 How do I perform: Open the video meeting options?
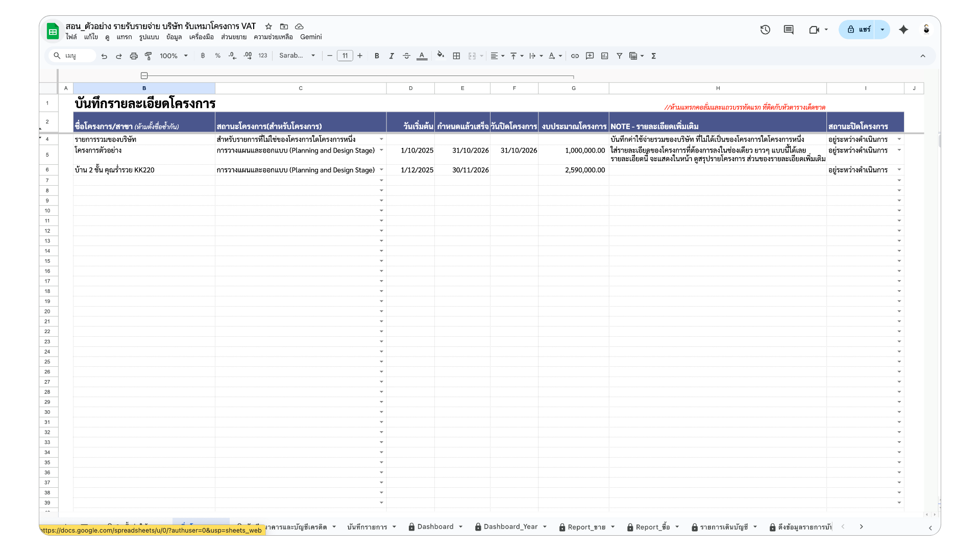pos(818,30)
